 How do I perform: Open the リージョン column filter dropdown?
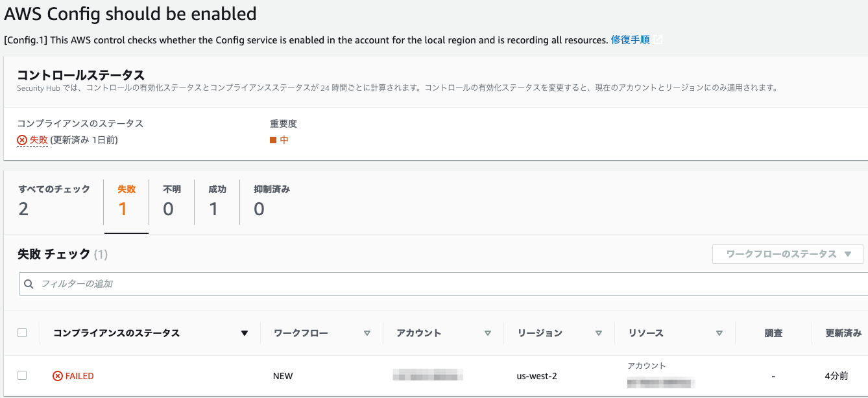(x=597, y=333)
